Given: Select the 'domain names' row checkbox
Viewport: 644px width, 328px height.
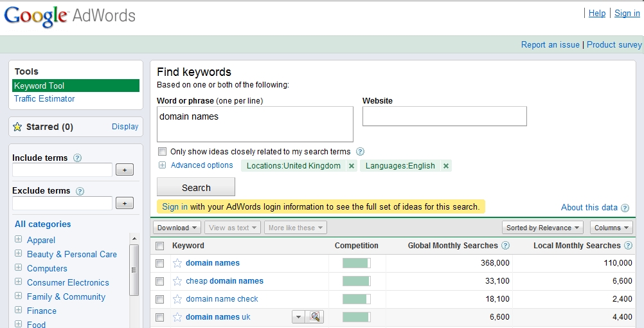Looking at the screenshot, I should [160, 263].
